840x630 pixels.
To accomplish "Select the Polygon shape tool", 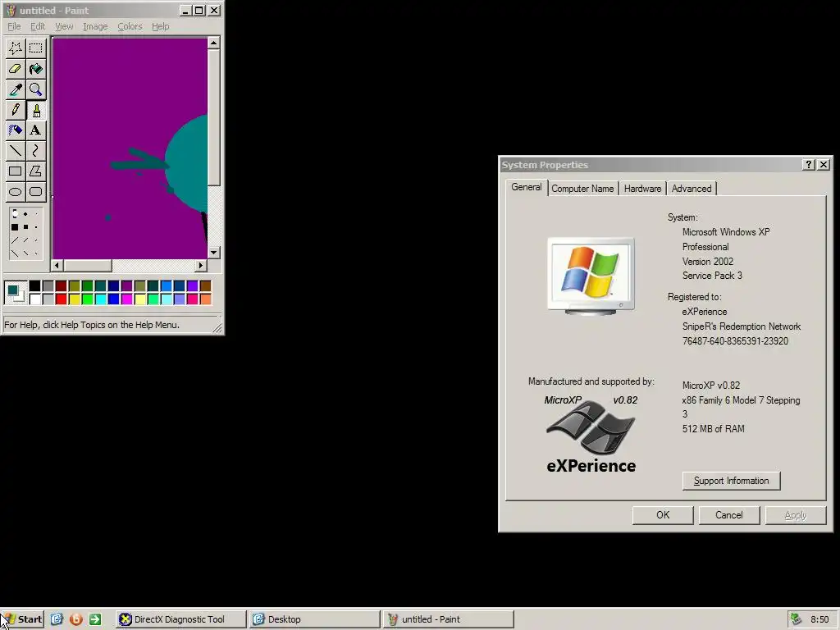I will [x=36, y=171].
